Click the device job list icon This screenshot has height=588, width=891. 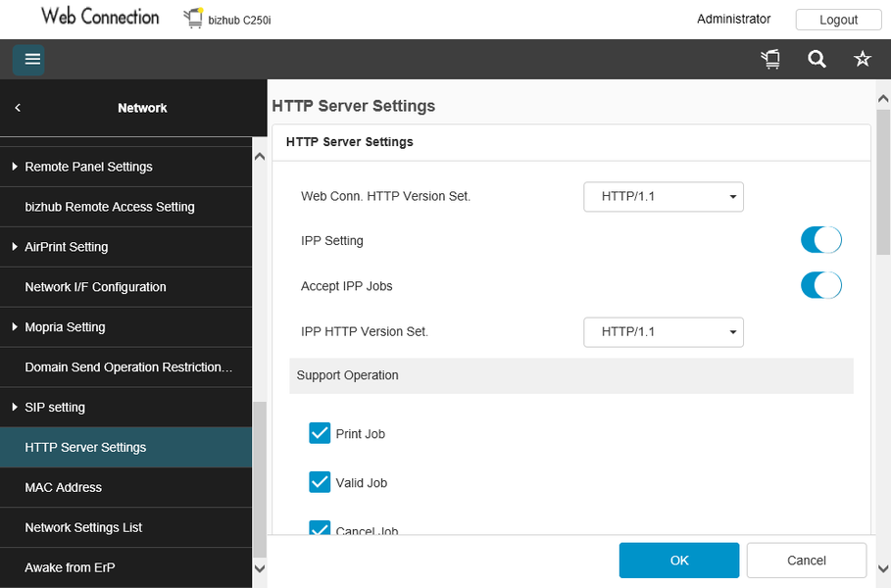tap(770, 60)
